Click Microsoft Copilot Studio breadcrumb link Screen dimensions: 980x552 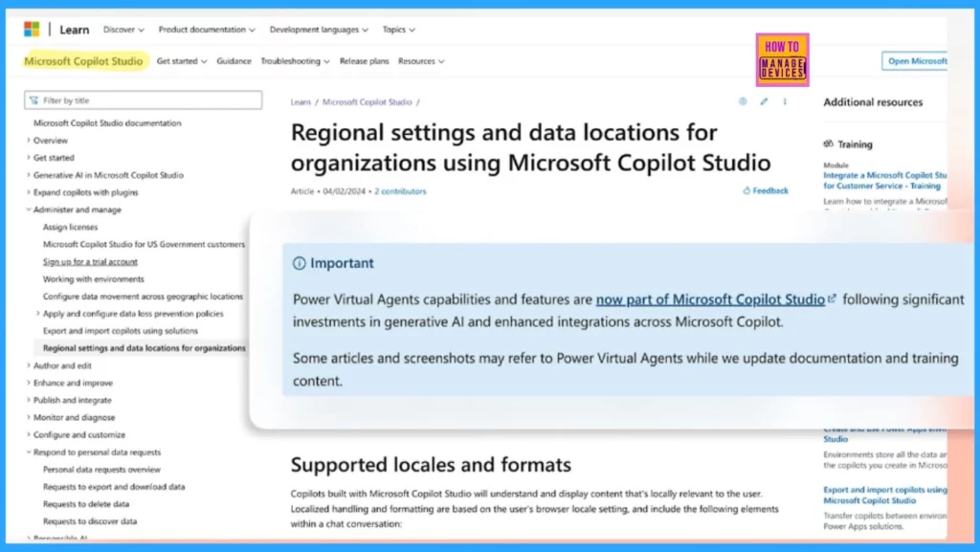click(x=367, y=102)
